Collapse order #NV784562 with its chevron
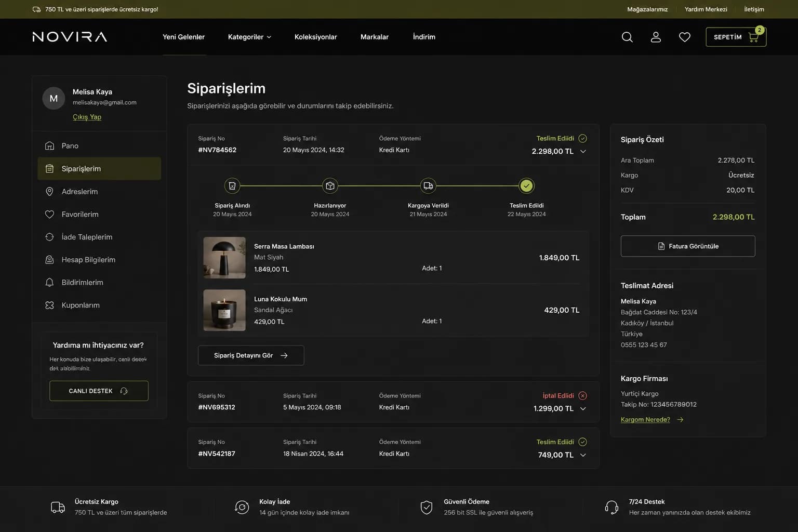 click(x=583, y=151)
